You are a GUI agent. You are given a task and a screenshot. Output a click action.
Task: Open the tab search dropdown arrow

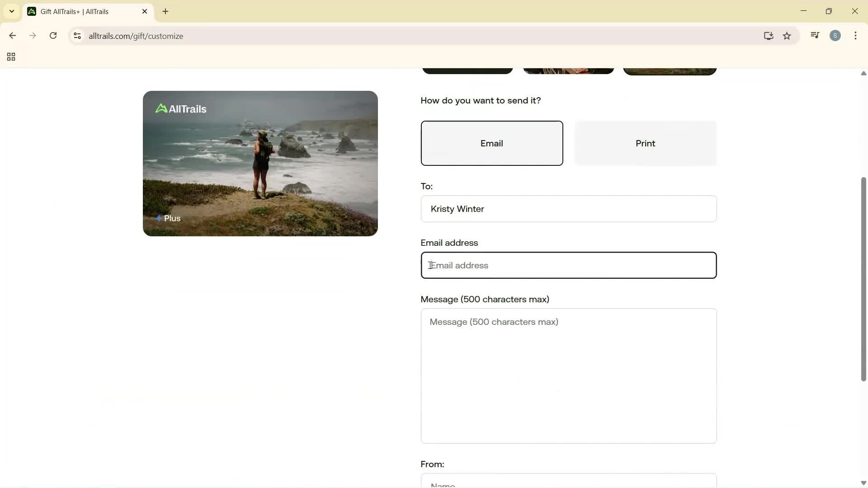(11, 11)
